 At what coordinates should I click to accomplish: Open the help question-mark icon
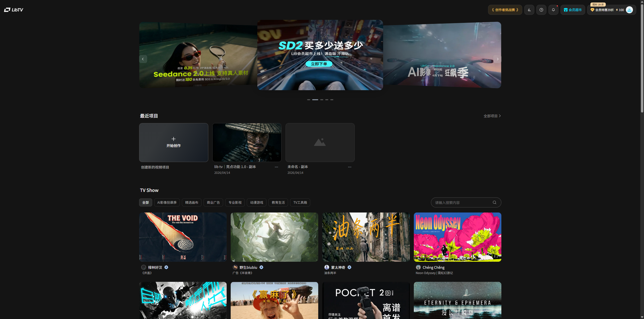point(541,10)
